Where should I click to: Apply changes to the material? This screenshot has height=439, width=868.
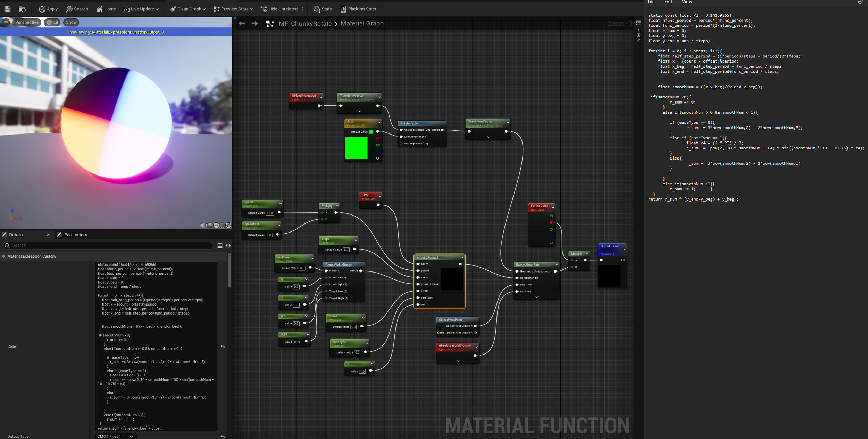[48, 9]
